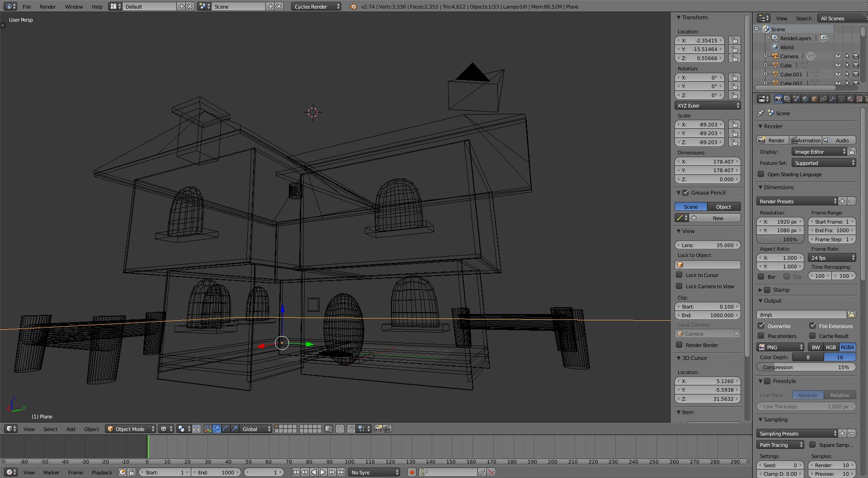Open the Mesh Data properties tab triangle icon
The width and height of the screenshot is (868, 478).
pos(841,99)
